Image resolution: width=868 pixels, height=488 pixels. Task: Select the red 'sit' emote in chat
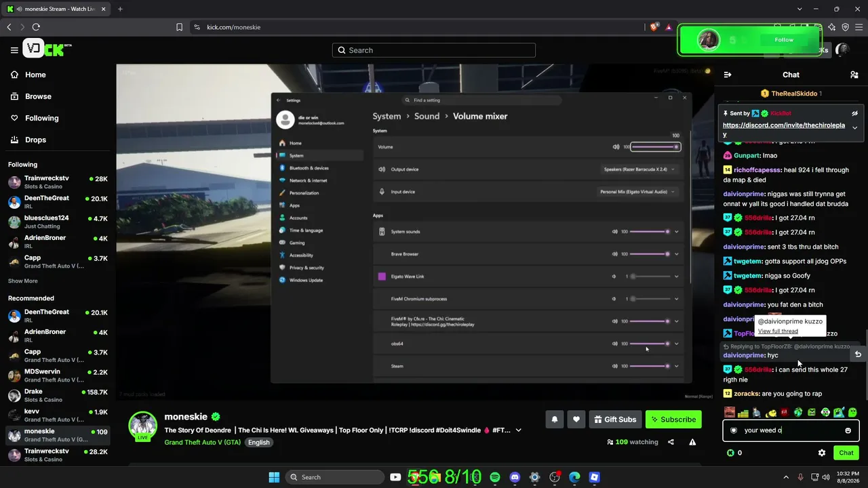tap(784, 412)
